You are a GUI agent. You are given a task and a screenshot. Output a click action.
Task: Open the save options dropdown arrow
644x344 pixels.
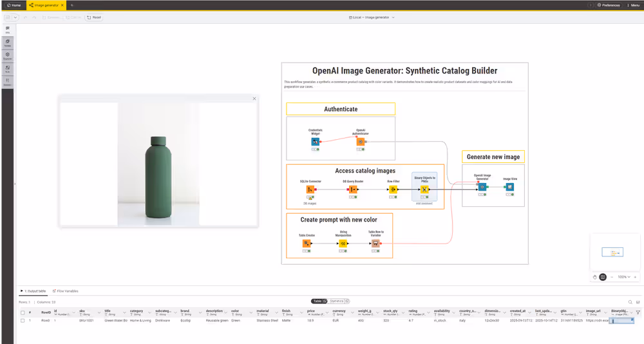coord(15,17)
